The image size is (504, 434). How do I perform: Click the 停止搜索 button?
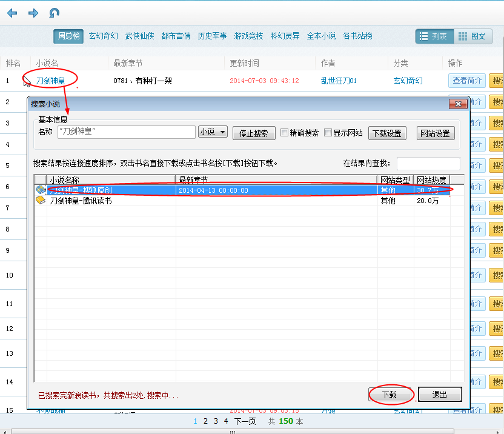[x=254, y=133]
